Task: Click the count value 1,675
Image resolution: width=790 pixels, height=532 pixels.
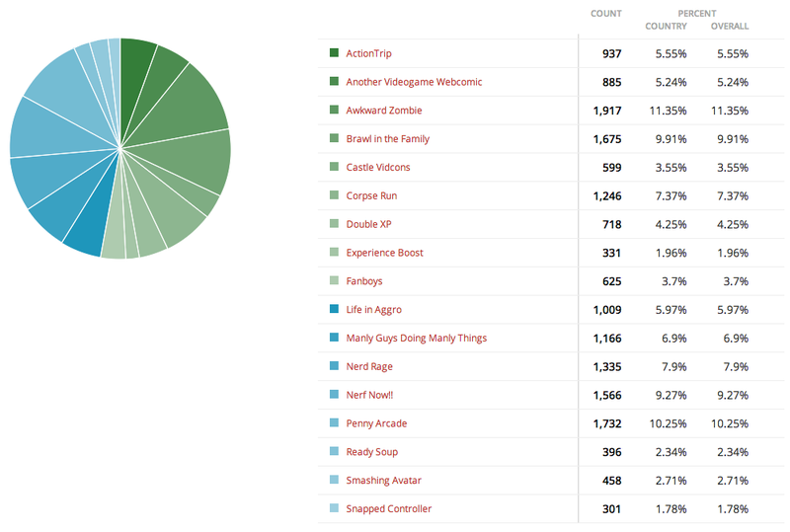Action: click(607, 139)
